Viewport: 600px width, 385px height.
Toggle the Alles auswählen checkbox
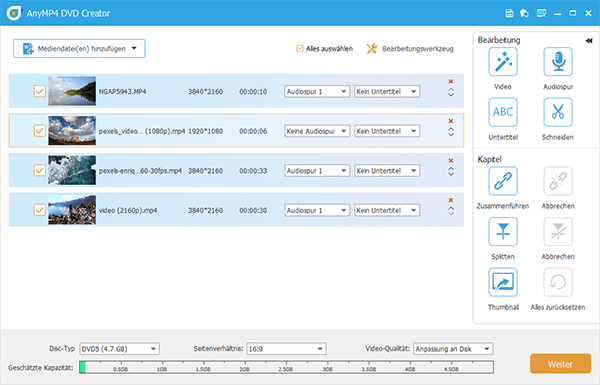(300, 49)
